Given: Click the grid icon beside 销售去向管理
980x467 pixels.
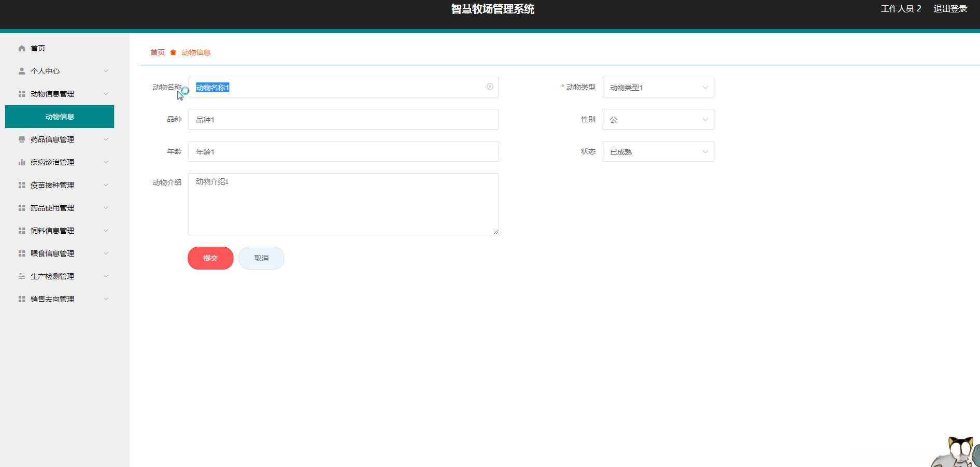Looking at the screenshot, I should pos(22,299).
